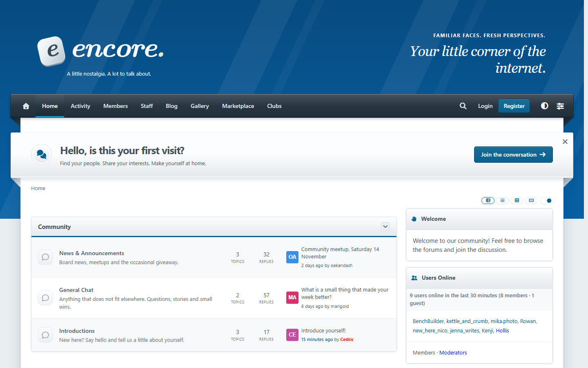The image size is (588, 368).
Task: Click the Register button
Action: (514, 106)
